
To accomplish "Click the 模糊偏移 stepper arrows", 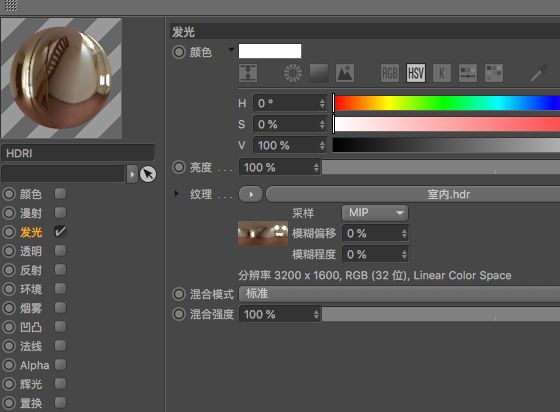I will tap(404, 233).
